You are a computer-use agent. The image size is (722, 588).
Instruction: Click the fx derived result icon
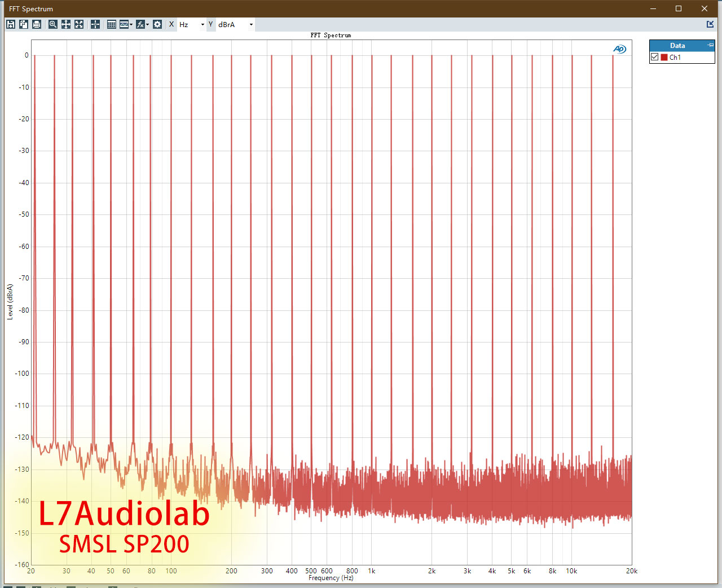pos(140,24)
